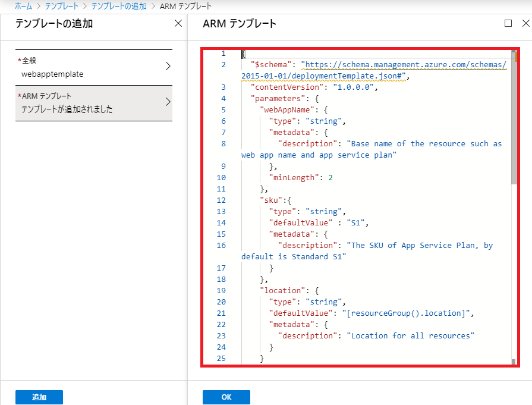
Task: Expand chevron on ARM テンプレート row
Action: click(168, 102)
